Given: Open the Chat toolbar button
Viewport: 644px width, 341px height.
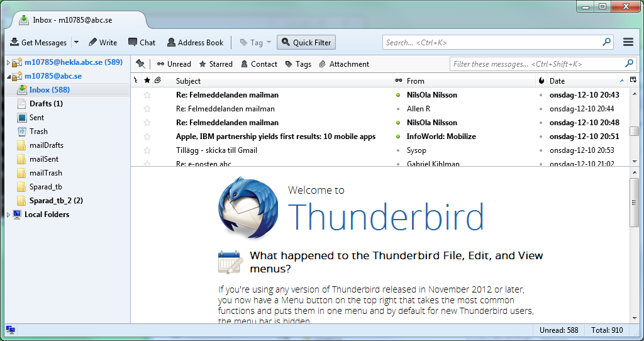Looking at the screenshot, I should tap(142, 43).
